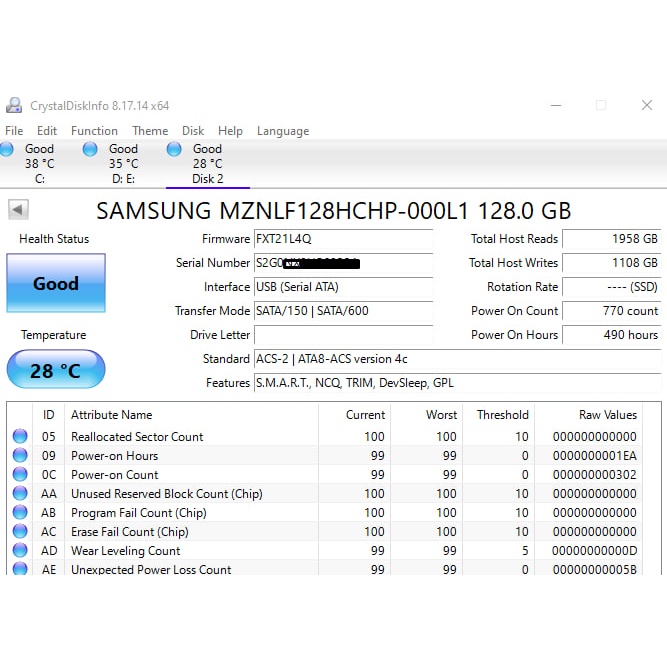The image size is (667, 667).
Task: Open the Disk menu
Action: pos(193,131)
